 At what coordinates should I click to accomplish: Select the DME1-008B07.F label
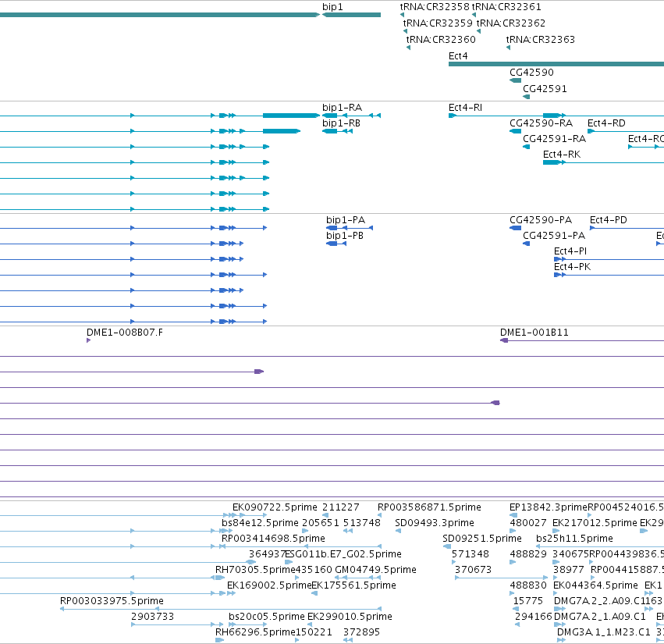coord(125,333)
